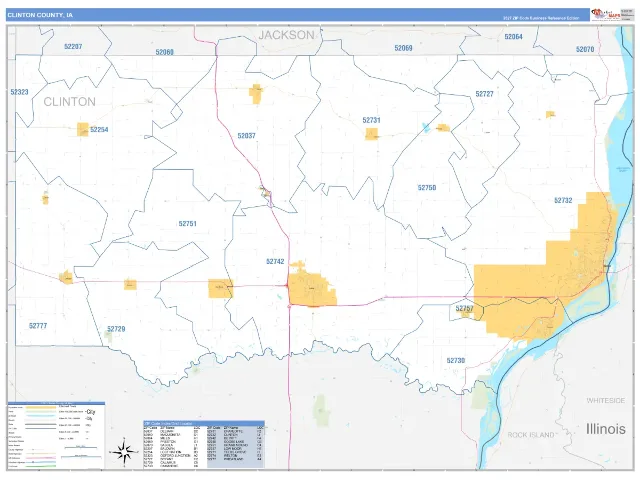The height and width of the screenshot is (480, 640).
Task: Click ZIP code label 52742
Action: click(x=275, y=262)
